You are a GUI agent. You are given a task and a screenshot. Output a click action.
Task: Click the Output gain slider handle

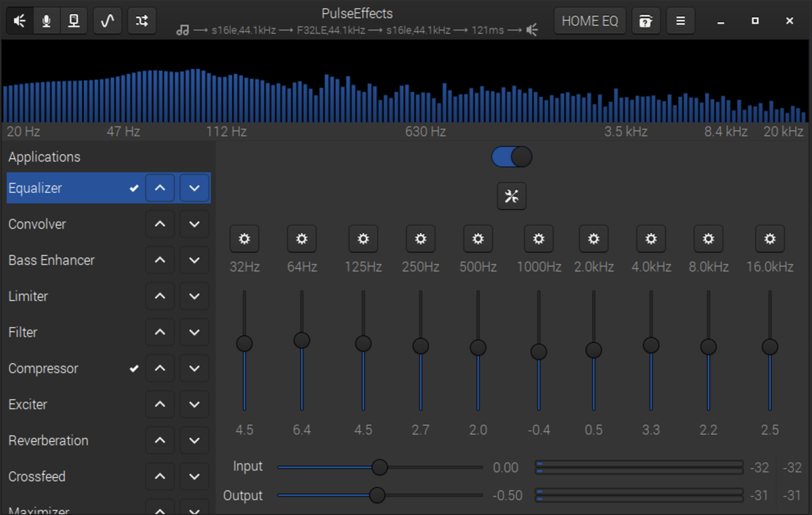(x=377, y=495)
